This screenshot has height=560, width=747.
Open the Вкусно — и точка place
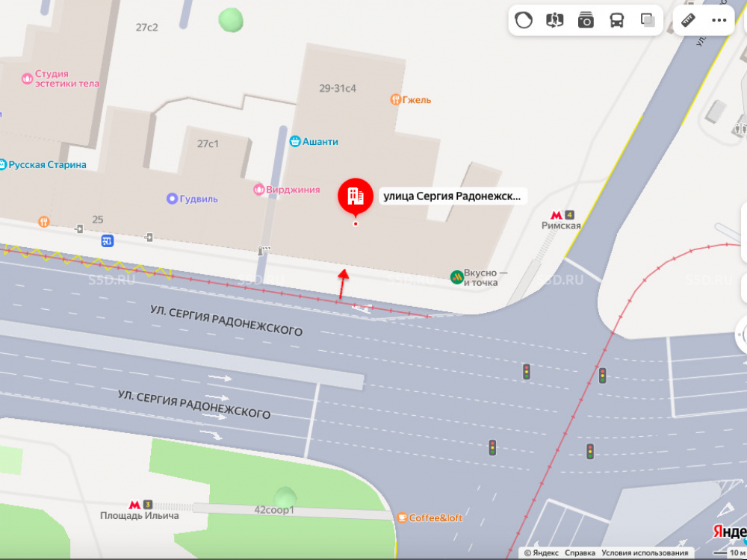[478, 278]
